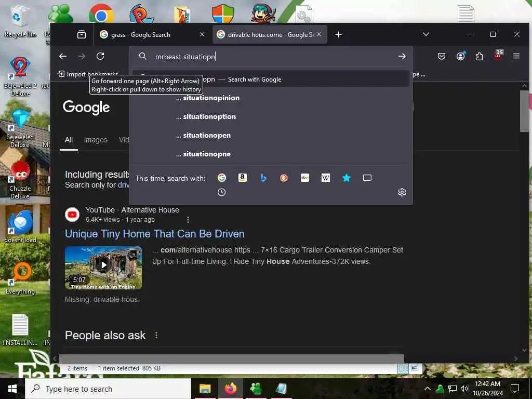Open File Explorer from taskbar

point(205,389)
